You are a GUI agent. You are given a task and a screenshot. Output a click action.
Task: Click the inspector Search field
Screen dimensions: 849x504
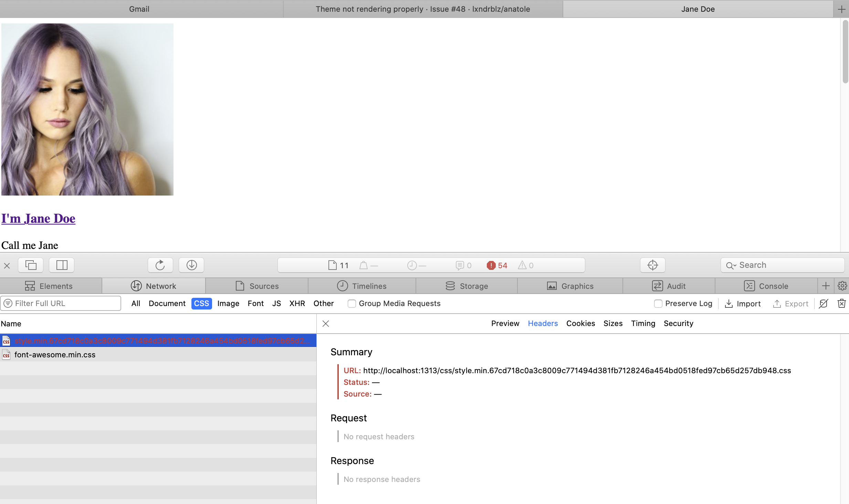[x=782, y=265]
